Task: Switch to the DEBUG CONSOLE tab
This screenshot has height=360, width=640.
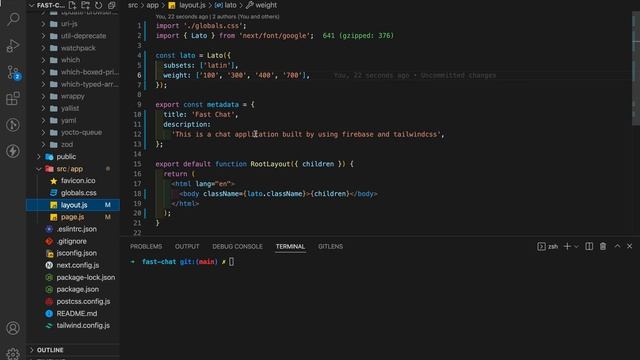Action: 237,247
